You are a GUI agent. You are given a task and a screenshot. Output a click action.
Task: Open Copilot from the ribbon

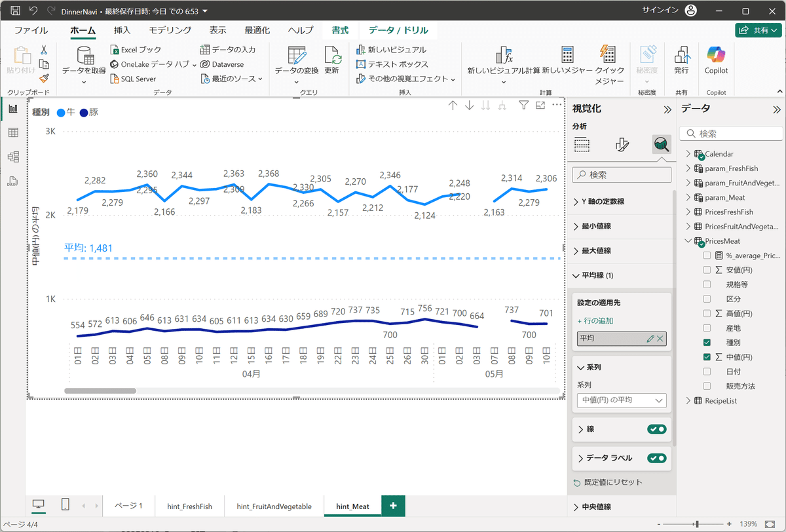tap(716, 60)
